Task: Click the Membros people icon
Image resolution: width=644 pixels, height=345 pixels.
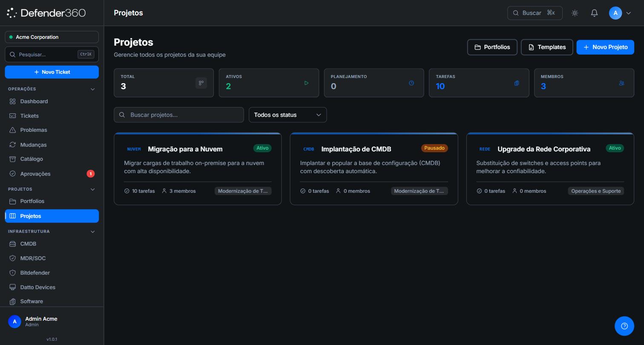Action: tap(622, 83)
